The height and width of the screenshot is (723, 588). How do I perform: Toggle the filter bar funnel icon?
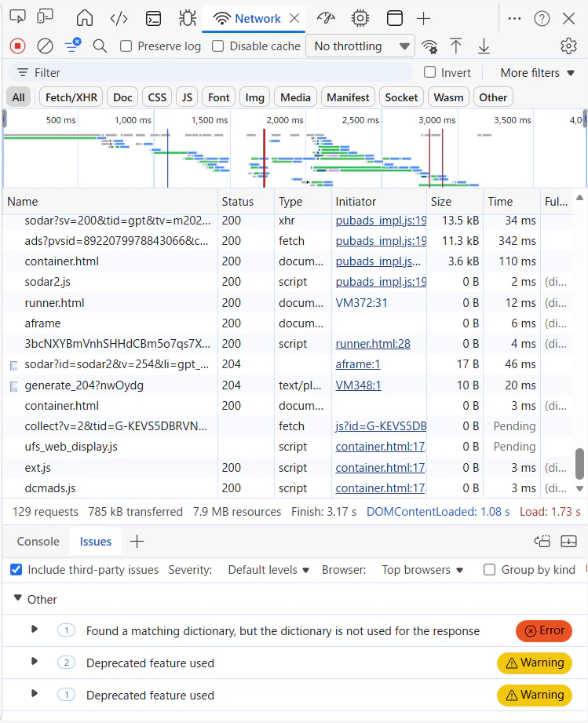click(x=72, y=46)
